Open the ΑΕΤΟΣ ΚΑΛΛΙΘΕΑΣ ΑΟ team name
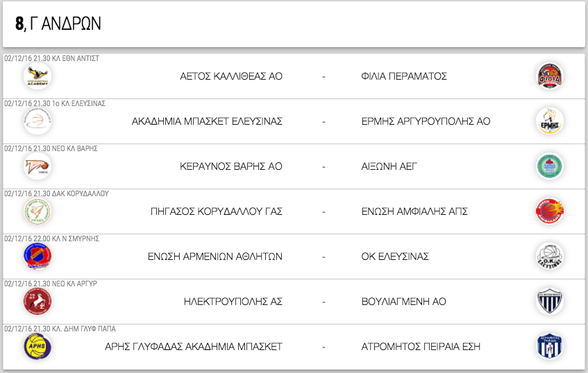The image size is (588, 373). coord(231,76)
